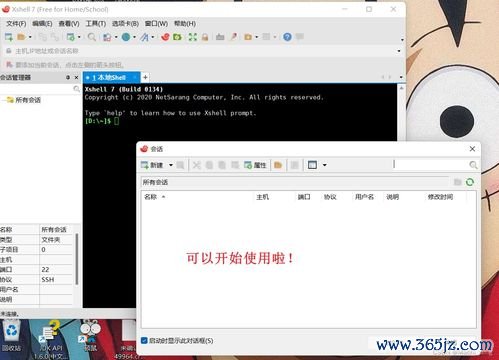Click the search field in Sessions dialog

[x=430, y=164]
